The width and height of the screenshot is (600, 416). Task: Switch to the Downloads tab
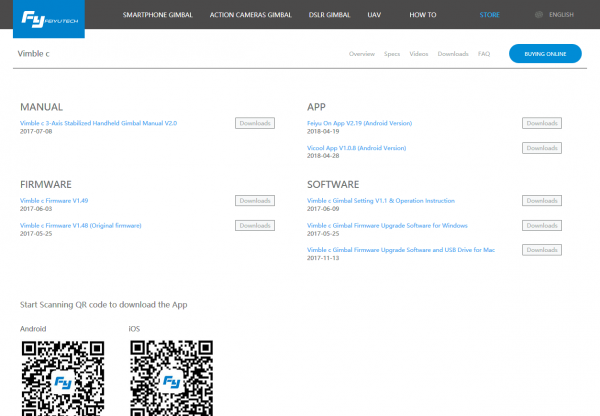(x=453, y=54)
